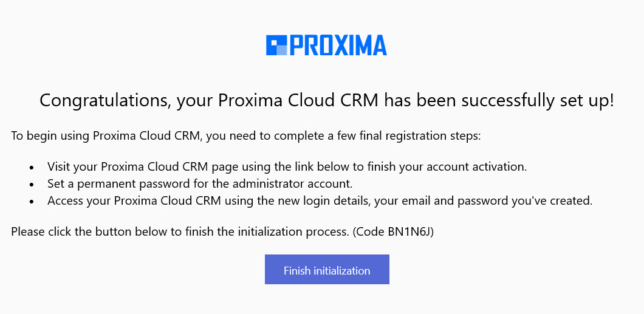Click the PROXIMA wordmark text
The image size is (644, 314).
click(x=338, y=46)
